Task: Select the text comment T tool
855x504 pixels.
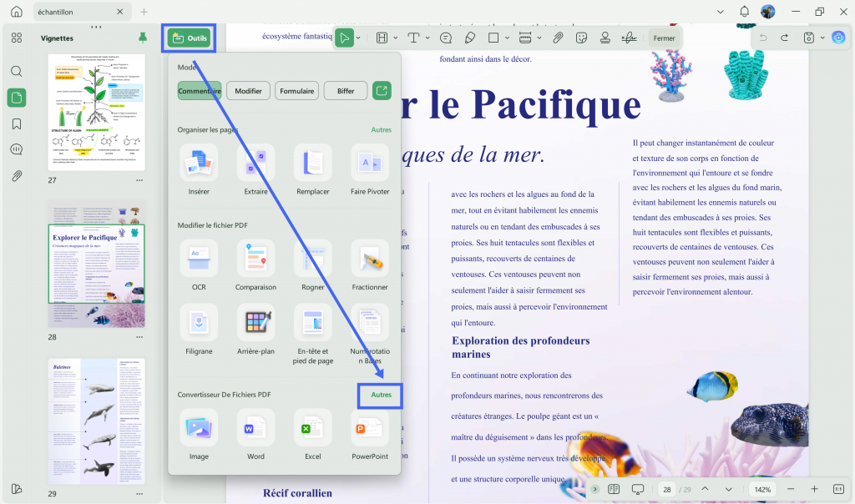Action: click(414, 38)
